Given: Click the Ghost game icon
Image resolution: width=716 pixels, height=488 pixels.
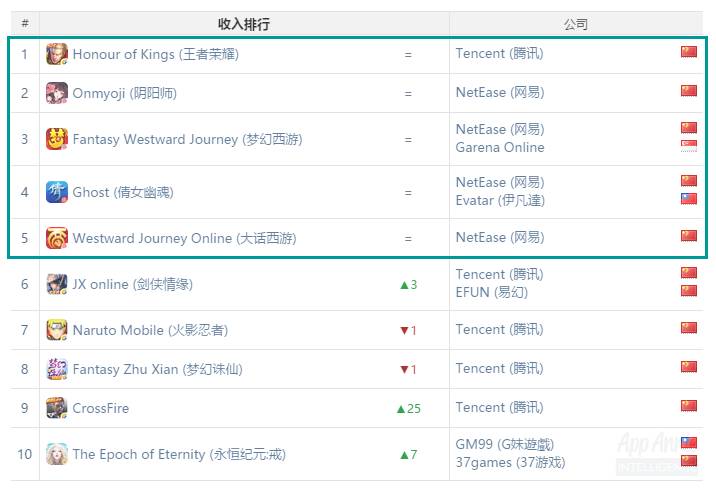Looking at the screenshot, I should tap(57, 192).
